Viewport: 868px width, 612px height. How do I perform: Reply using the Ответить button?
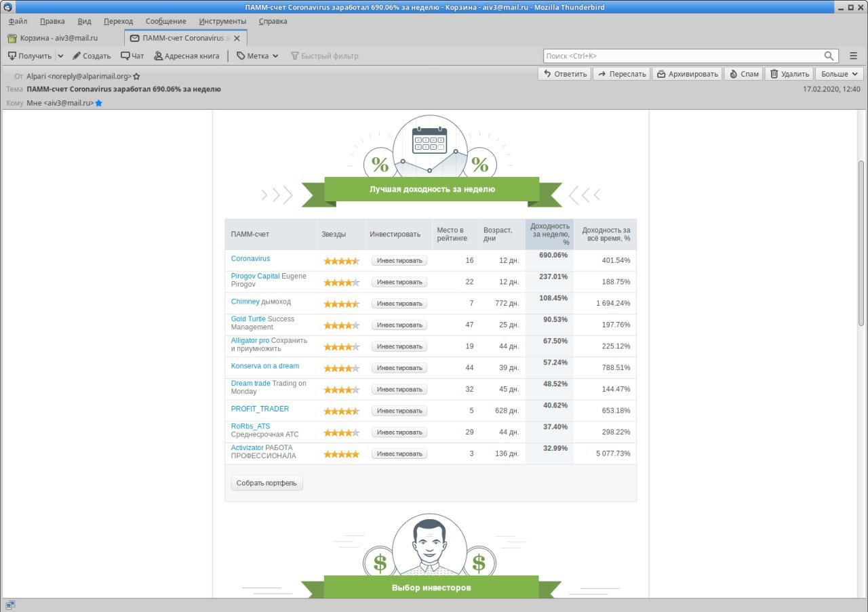(565, 74)
